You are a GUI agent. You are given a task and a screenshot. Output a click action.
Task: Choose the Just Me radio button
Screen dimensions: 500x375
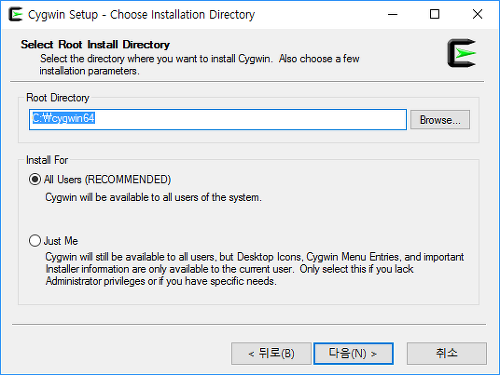point(35,240)
